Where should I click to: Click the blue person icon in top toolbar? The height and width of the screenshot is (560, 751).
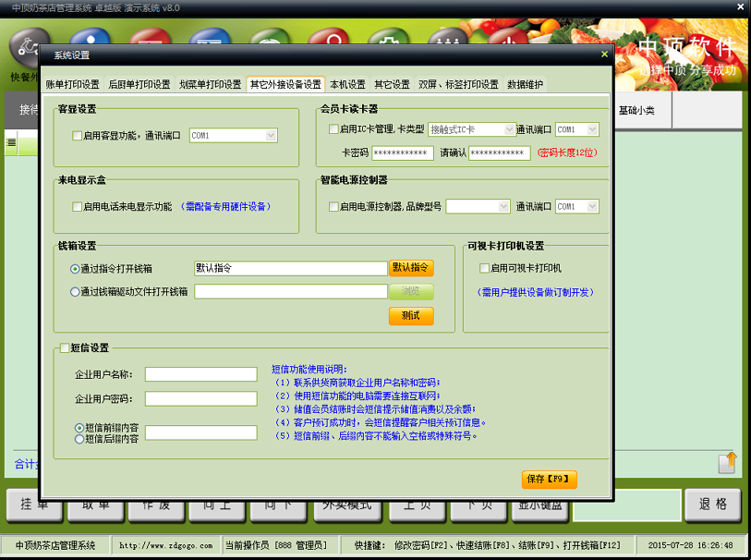(x=91, y=37)
